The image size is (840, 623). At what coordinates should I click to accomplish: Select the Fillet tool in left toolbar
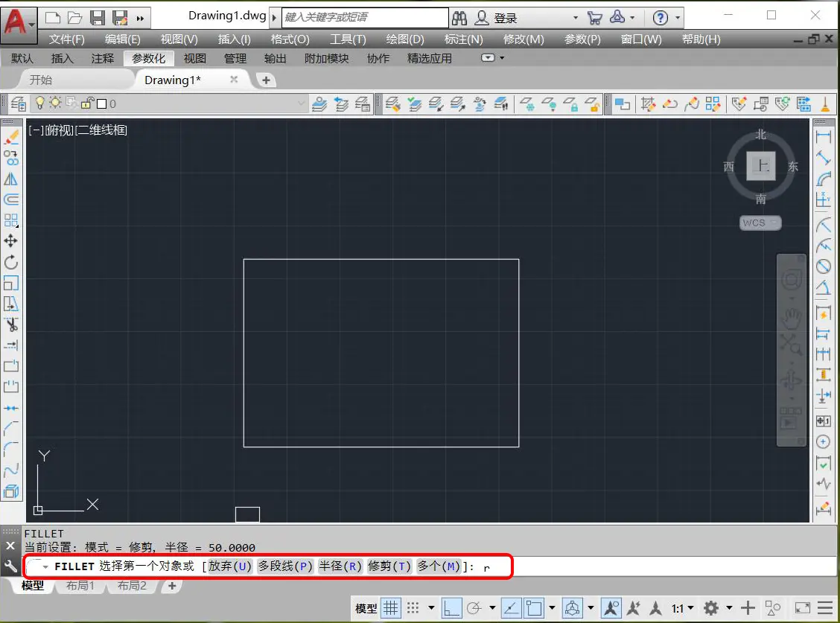click(11, 449)
